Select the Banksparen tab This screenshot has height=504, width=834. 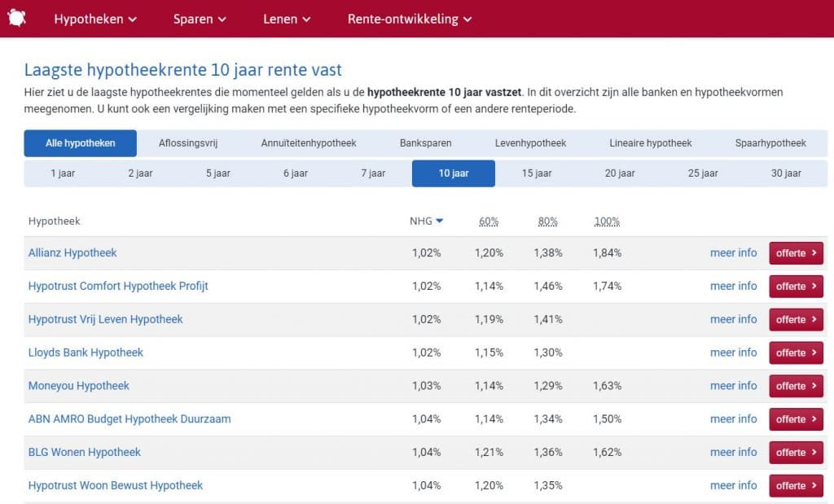(x=425, y=143)
